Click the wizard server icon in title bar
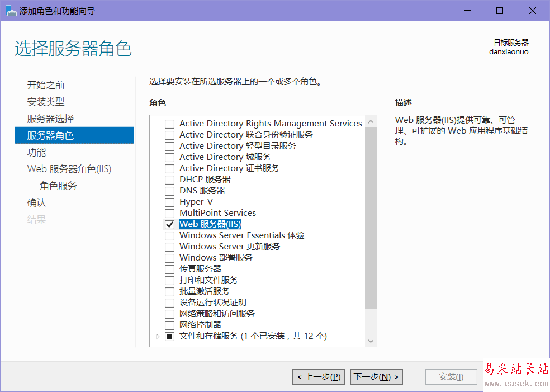 11,11
